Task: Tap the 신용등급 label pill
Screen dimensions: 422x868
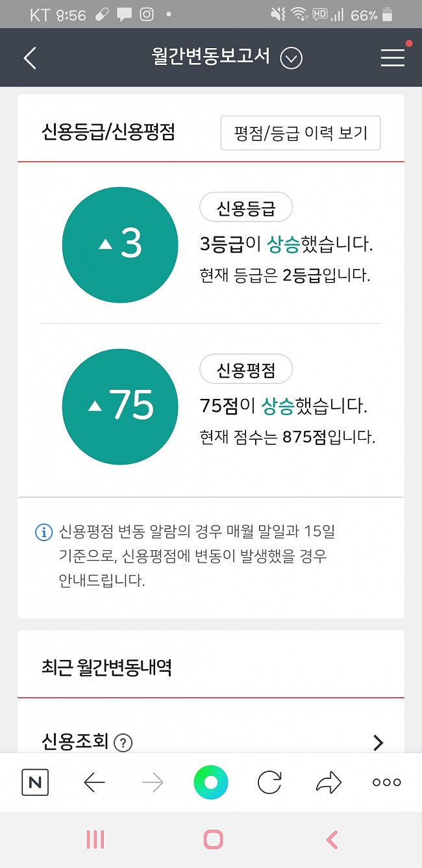Action: (246, 209)
